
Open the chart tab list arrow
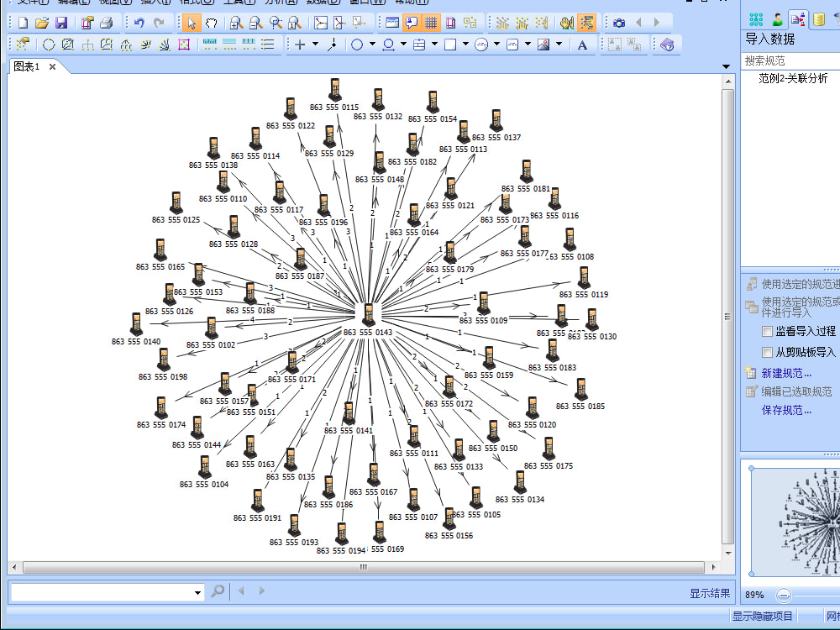pyautogui.click(x=726, y=66)
